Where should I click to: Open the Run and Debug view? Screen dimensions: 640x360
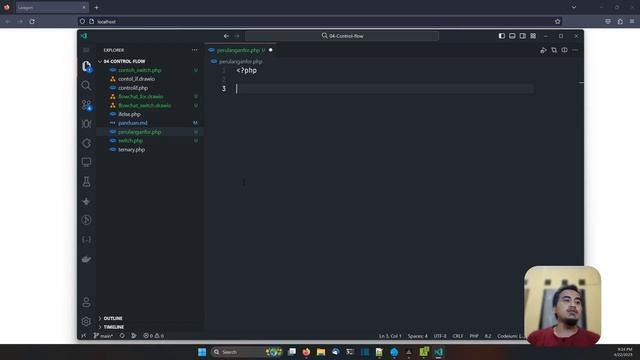pos(87,124)
